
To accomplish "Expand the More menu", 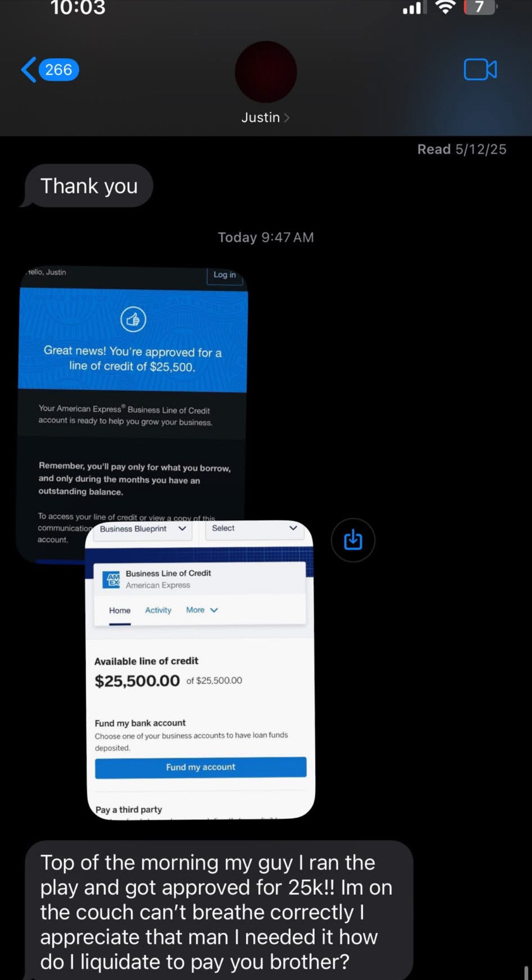I will tap(202, 610).
